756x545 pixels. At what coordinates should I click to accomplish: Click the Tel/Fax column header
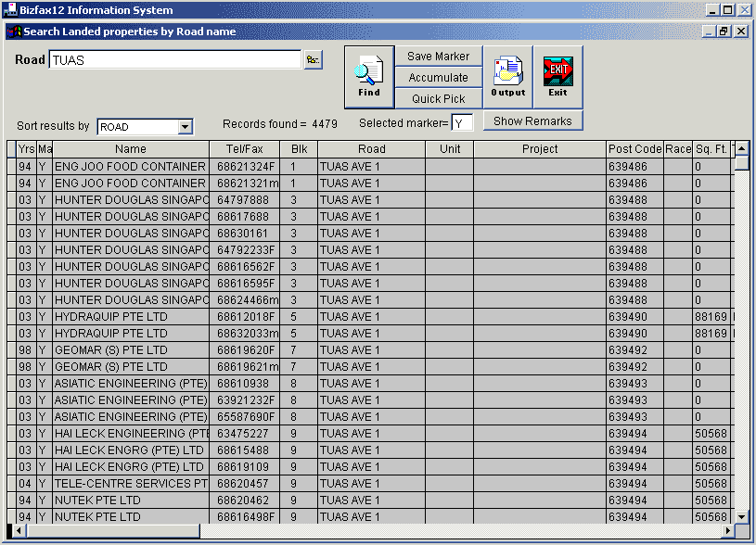pos(245,149)
